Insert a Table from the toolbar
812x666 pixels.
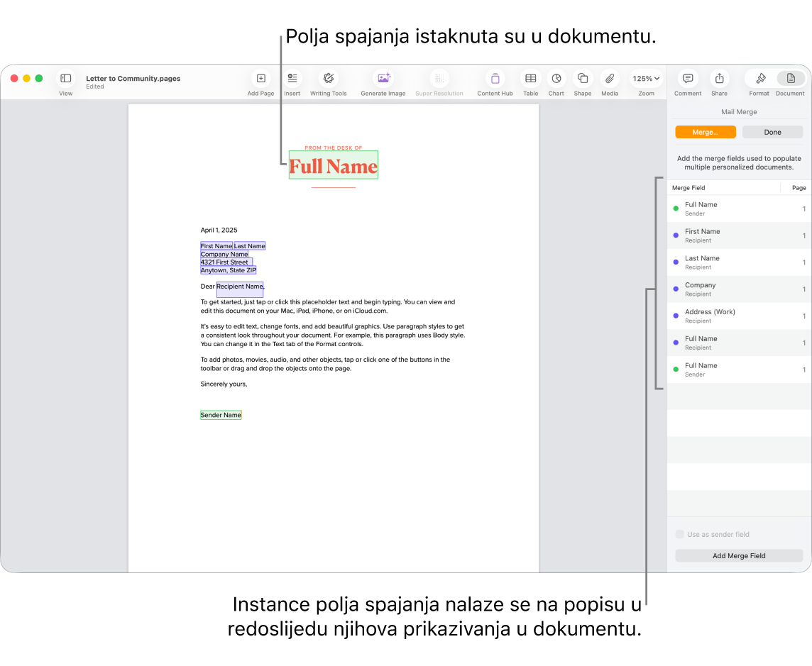530,79
